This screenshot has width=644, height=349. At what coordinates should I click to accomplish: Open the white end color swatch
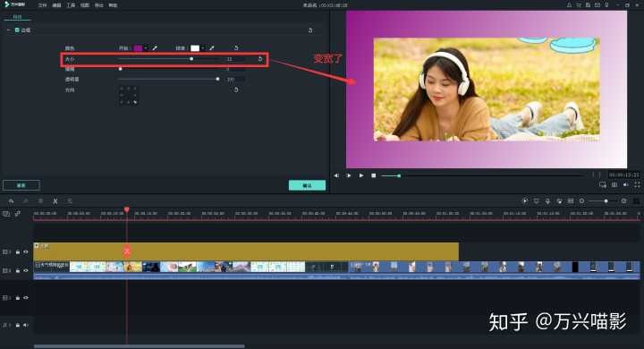(195, 48)
